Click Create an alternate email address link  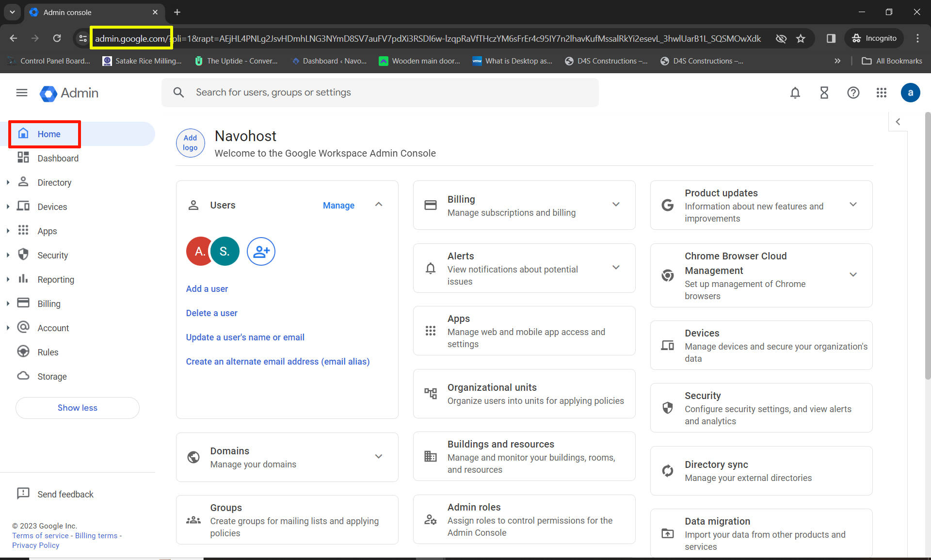278,362
